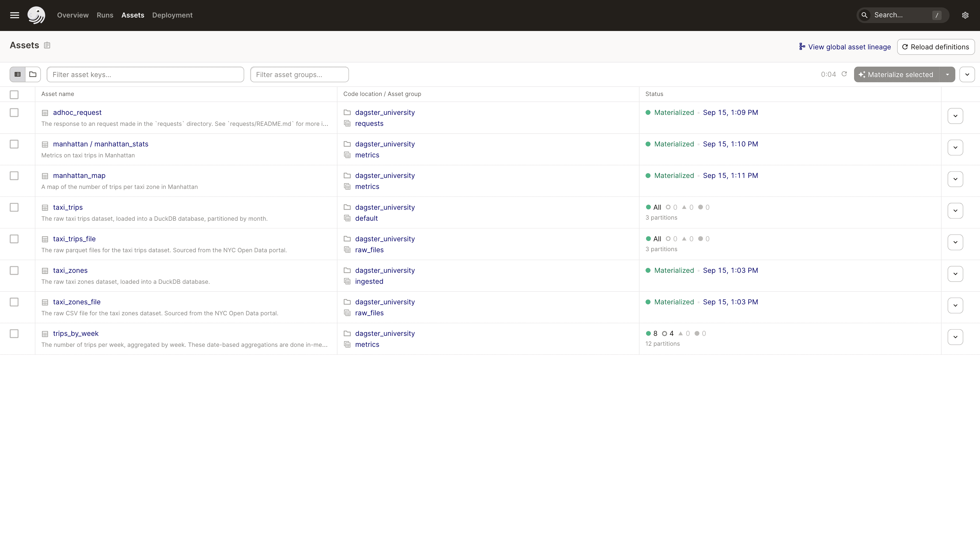Open the Materialize selected dropdown arrow

pyautogui.click(x=947, y=74)
